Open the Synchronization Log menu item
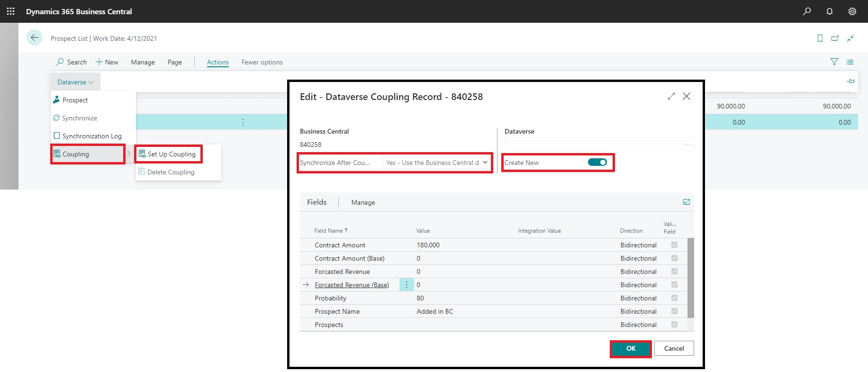The width and height of the screenshot is (868, 372). tap(91, 136)
